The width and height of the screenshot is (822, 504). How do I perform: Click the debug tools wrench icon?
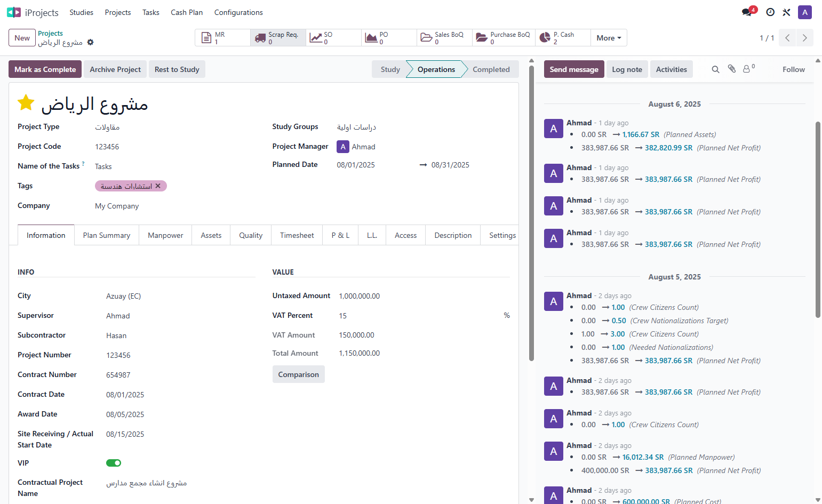[x=786, y=12]
